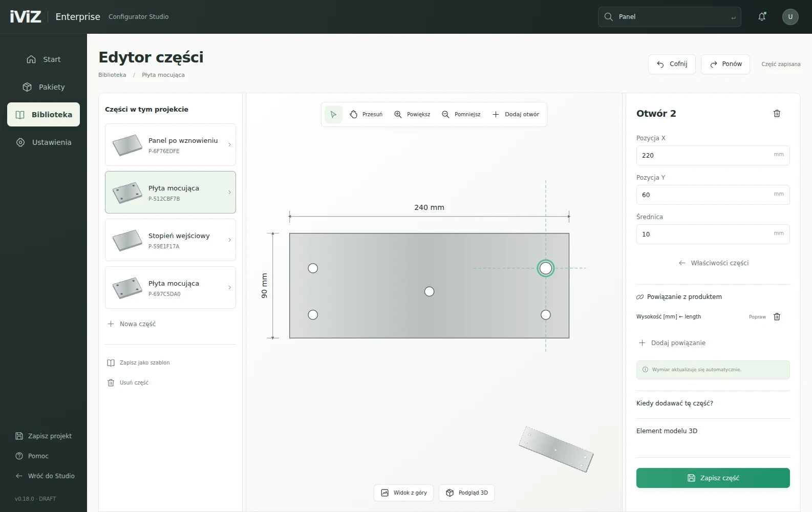Click Wróć do Studio

[x=45, y=476]
